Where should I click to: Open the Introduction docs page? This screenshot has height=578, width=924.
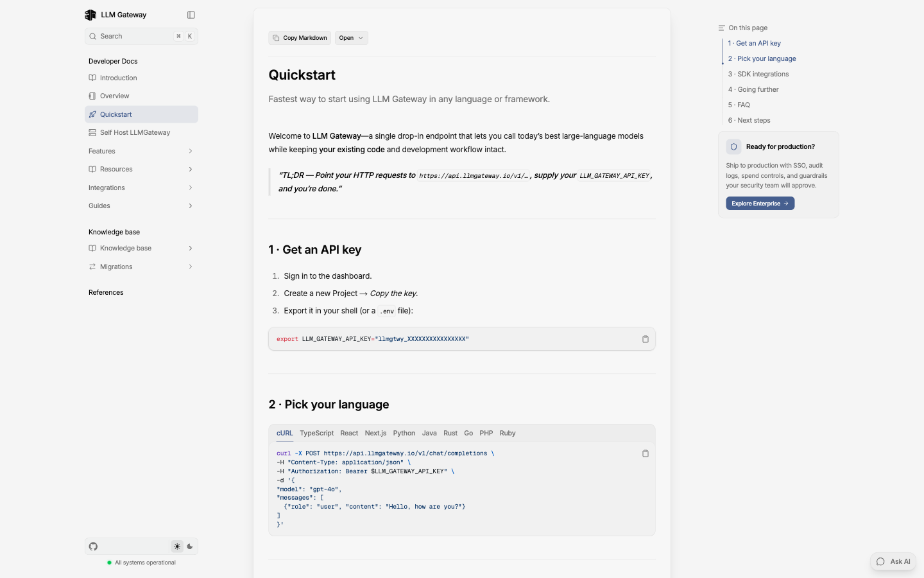(141, 78)
